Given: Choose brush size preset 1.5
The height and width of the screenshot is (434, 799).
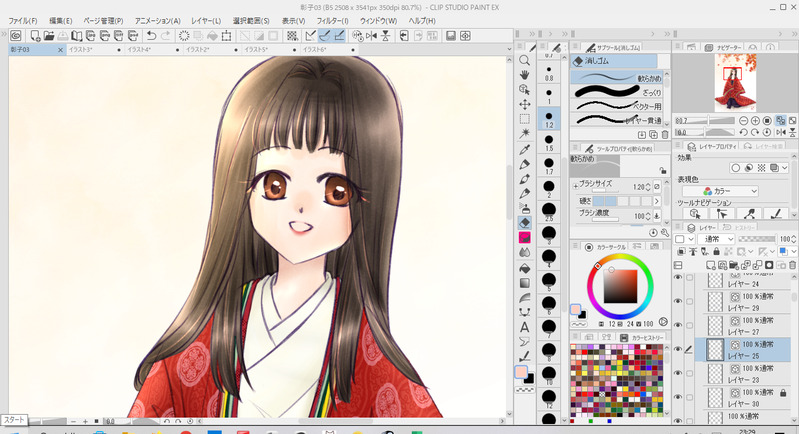Looking at the screenshot, I should pos(549,142).
